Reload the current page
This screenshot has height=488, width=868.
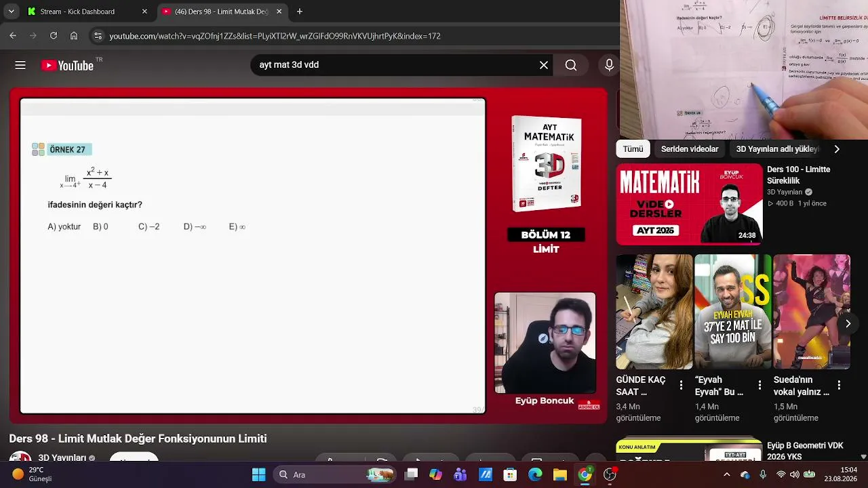(54, 36)
